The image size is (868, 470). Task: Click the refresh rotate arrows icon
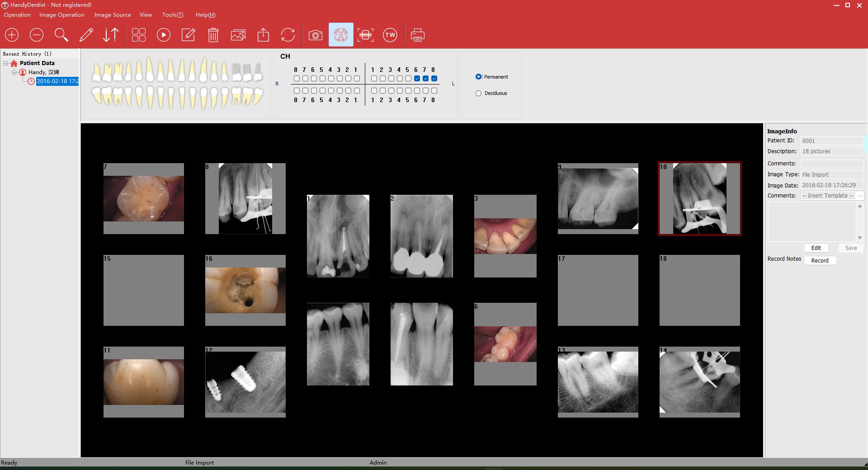point(288,35)
